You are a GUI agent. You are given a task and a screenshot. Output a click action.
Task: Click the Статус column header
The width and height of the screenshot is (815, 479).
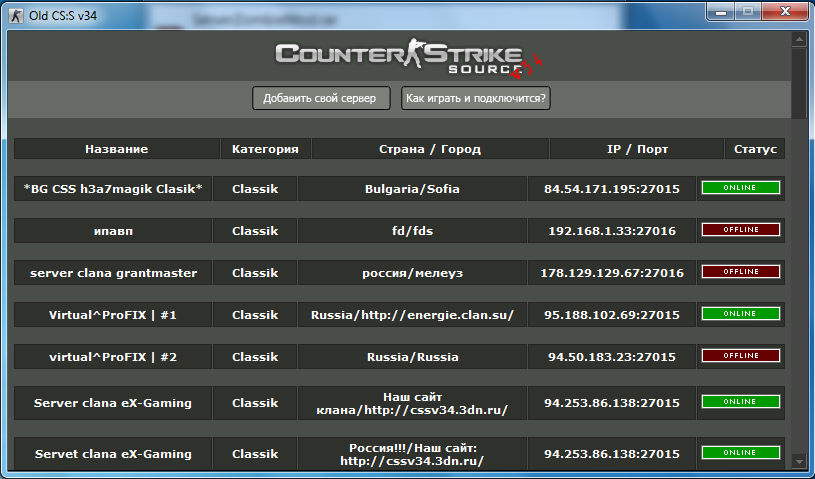pos(755,149)
